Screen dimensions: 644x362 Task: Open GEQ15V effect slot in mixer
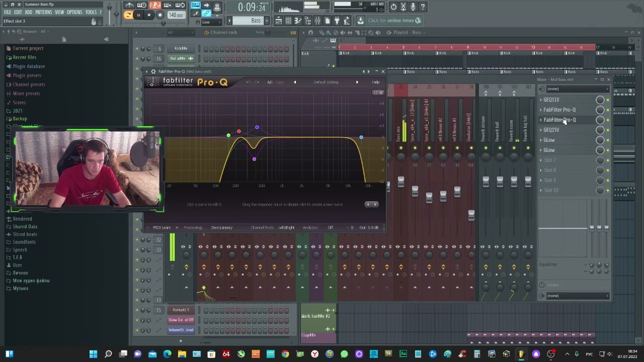click(x=551, y=130)
